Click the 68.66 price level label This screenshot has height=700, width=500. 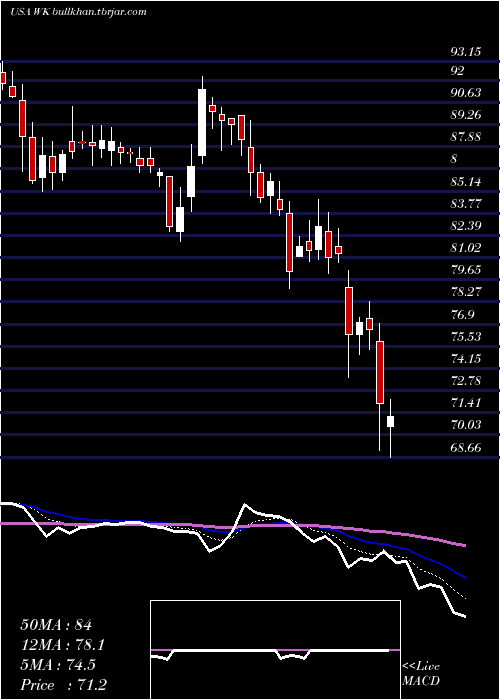pos(466,446)
